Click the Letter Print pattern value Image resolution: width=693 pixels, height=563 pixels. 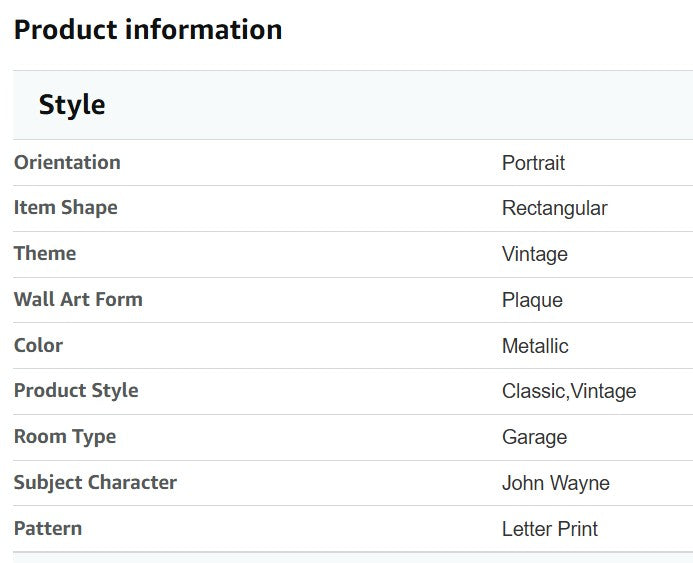coord(549,529)
